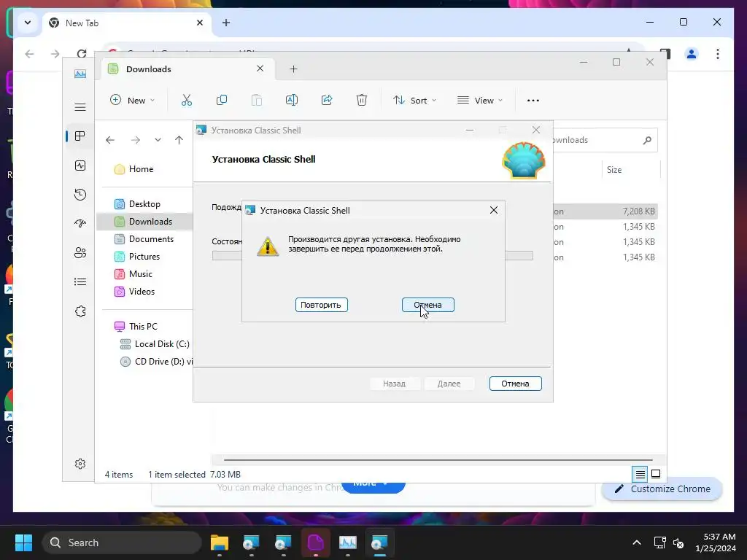The height and width of the screenshot is (560, 747).
Task: Click the taskbar Search box
Action: (122, 542)
